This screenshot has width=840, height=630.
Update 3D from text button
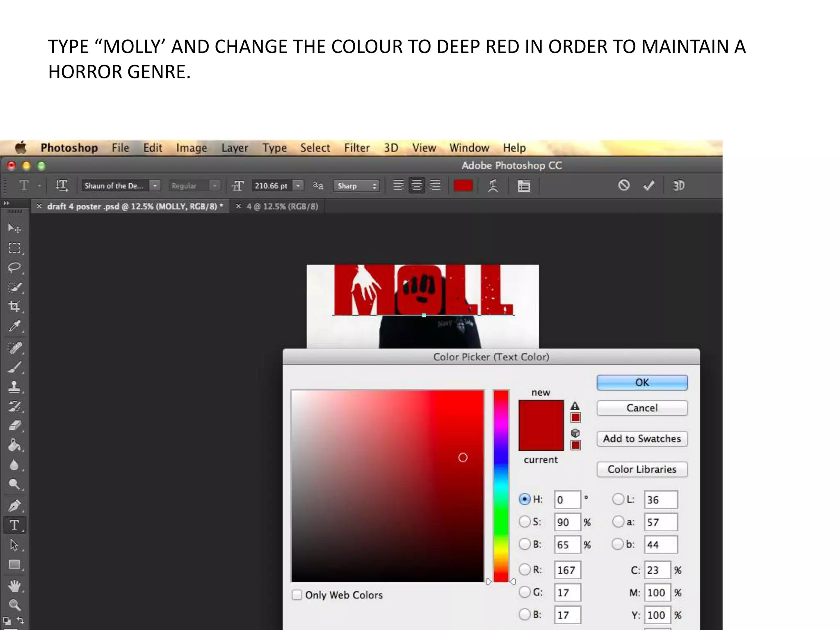tap(678, 186)
